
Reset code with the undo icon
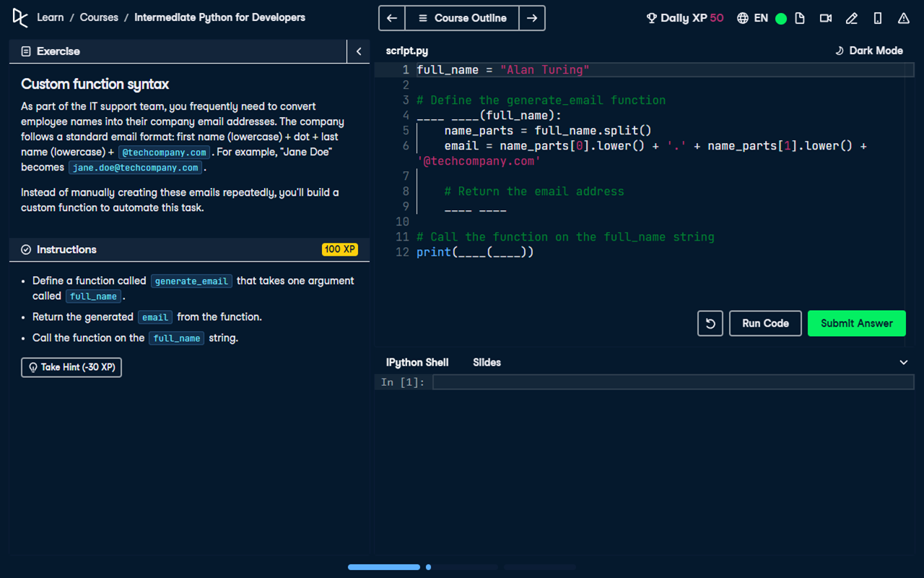[x=710, y=324]
